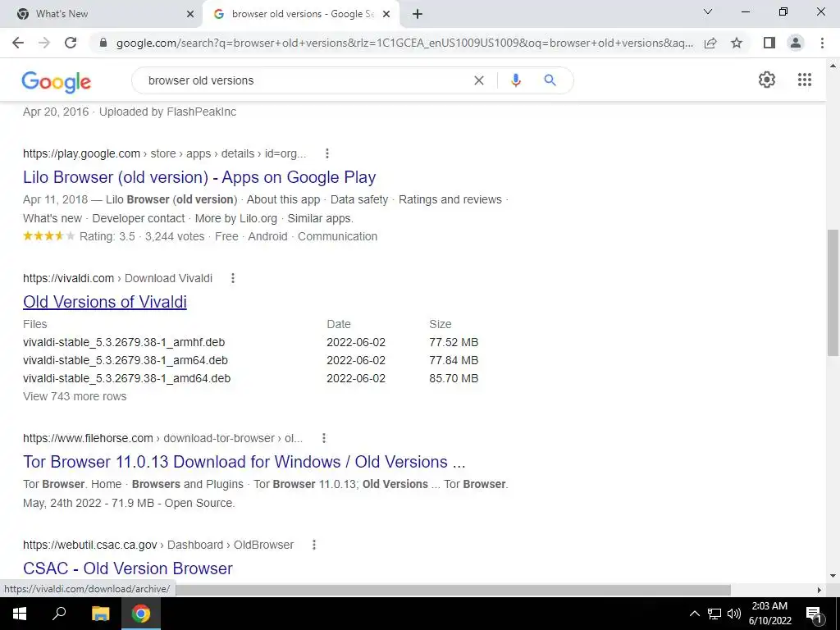Open the CSAC - Old Version Browser link
Image resolution: width=840 pixels, height=630 pixels.
pos(128,568)
